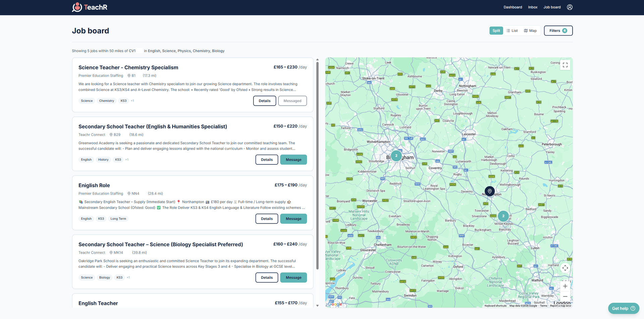Go to the Inbox
This screenshot has height=319, width=644.
[x=533, y=7]
